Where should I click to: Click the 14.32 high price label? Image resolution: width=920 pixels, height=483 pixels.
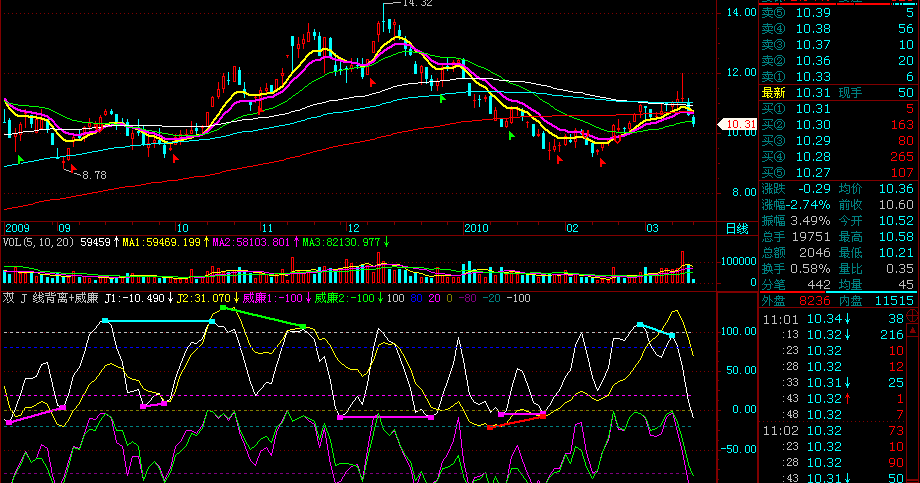pyautogui.click(x=417, y=3)
